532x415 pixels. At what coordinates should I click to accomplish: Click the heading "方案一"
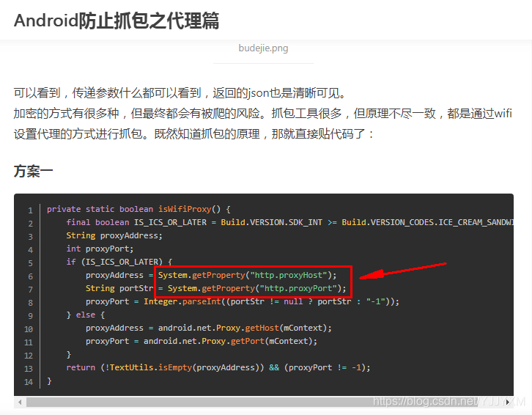point(33,171)
